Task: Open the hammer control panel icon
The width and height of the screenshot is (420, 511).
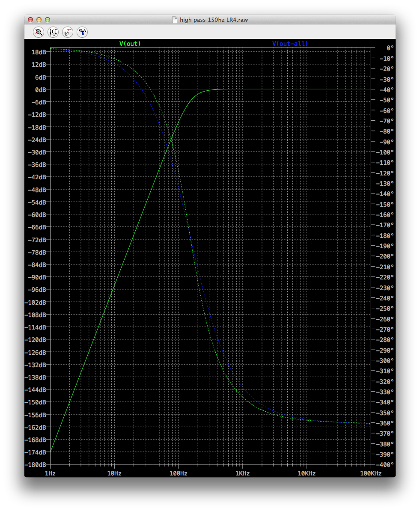Action: (x=82, y=32)
